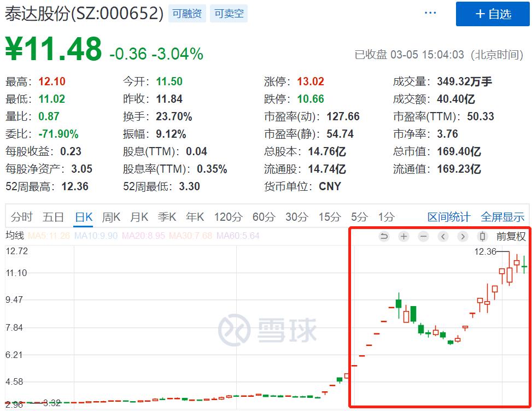This screenshot has height=411, width=532.
Task: Zoom out on the candlestick chart
Action: click(423, 236)
